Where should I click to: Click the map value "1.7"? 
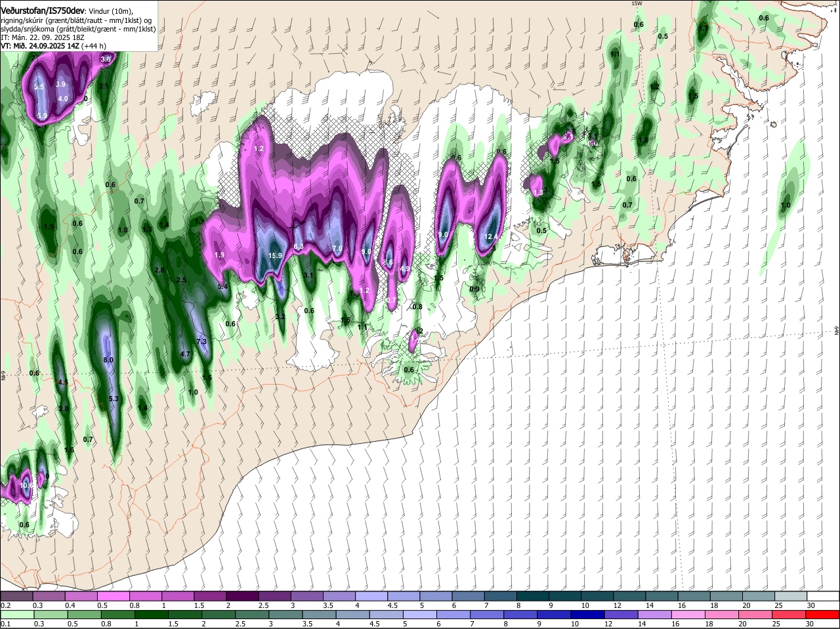tap(703, 29)
